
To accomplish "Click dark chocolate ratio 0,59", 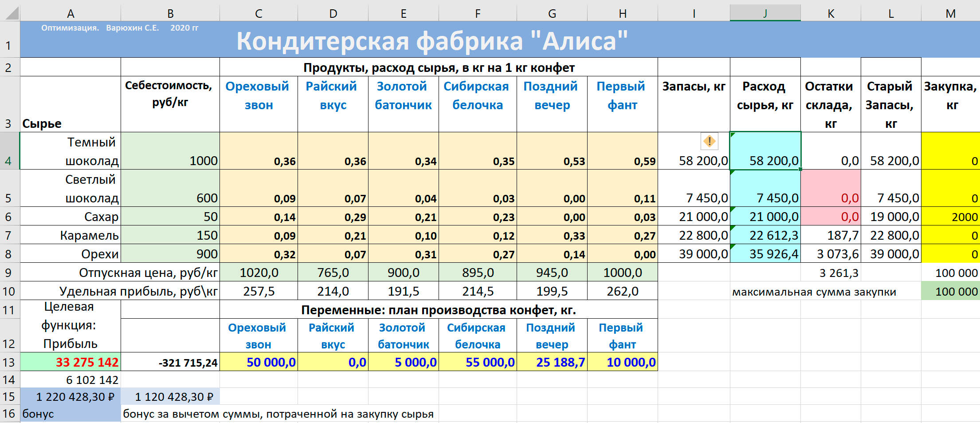I will pos(623,150).
